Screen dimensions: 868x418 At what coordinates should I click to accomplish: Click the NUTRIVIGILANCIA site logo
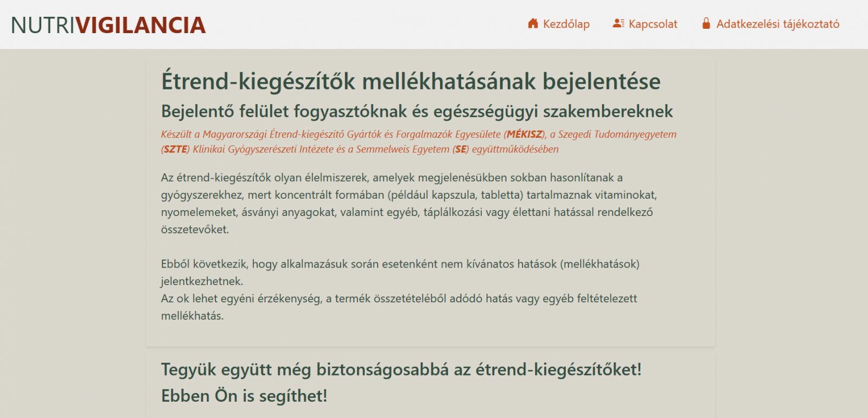coord(108,25)
